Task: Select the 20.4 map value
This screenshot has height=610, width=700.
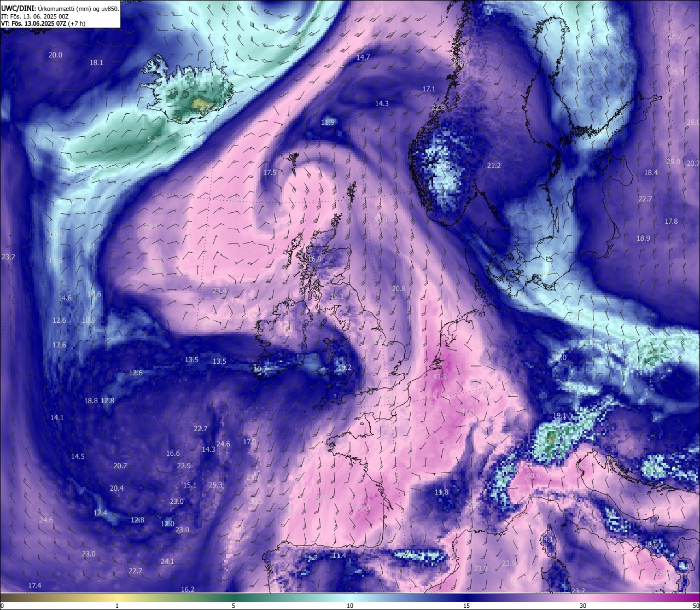Action: point(116,489)
